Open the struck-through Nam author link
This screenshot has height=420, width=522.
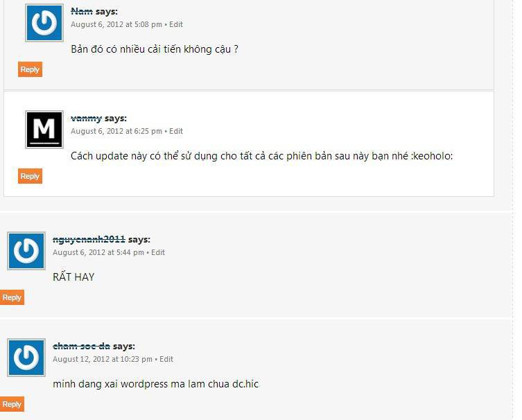pos(82,11)
